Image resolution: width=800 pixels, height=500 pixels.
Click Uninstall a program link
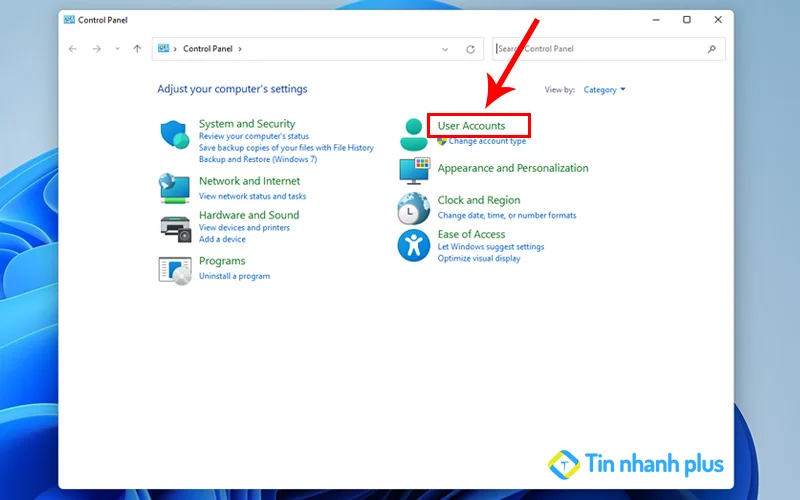(234, 276)
